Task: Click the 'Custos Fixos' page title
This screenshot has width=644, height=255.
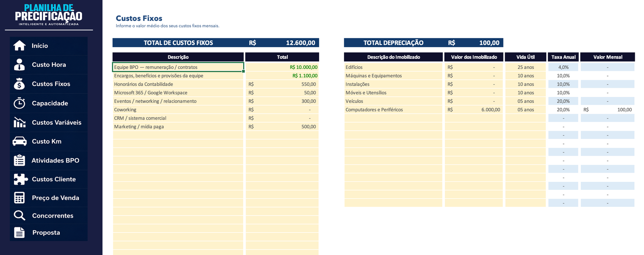Action: pyautogui.click(x=139, y=18)
